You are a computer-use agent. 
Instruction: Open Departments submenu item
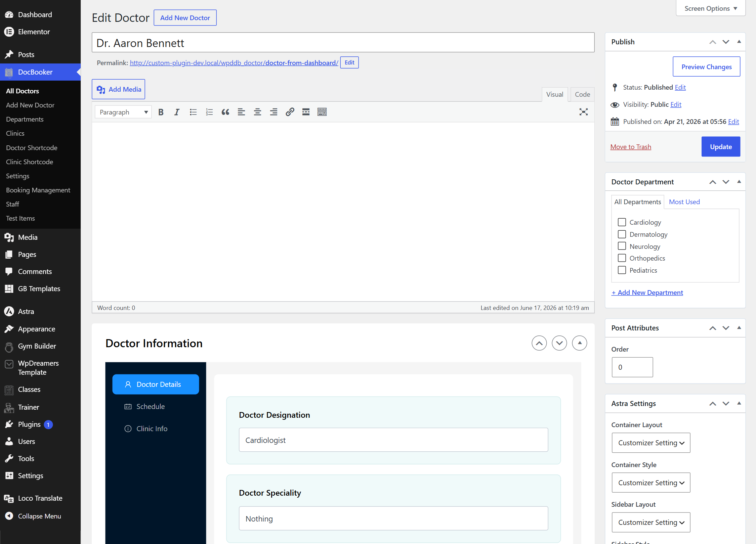click(25, 119)
